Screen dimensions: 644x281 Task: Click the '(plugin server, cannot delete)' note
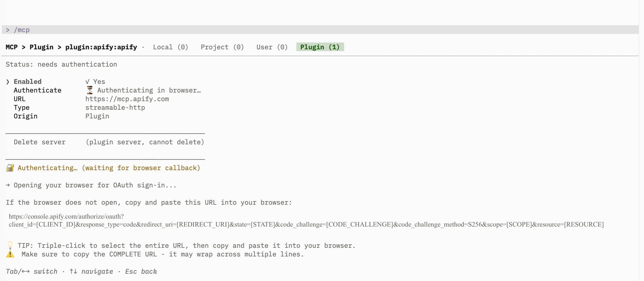145,142
